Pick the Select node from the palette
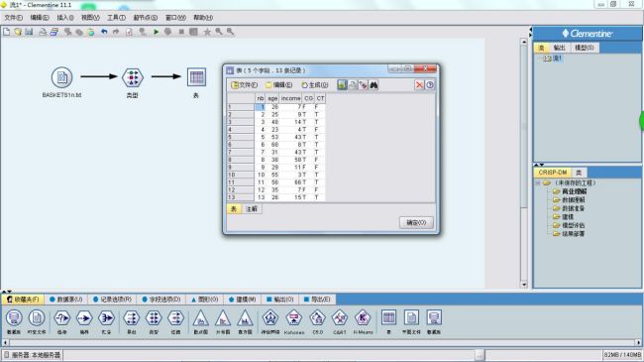Screen dimensions: 644x362 [x=62, y=321]
